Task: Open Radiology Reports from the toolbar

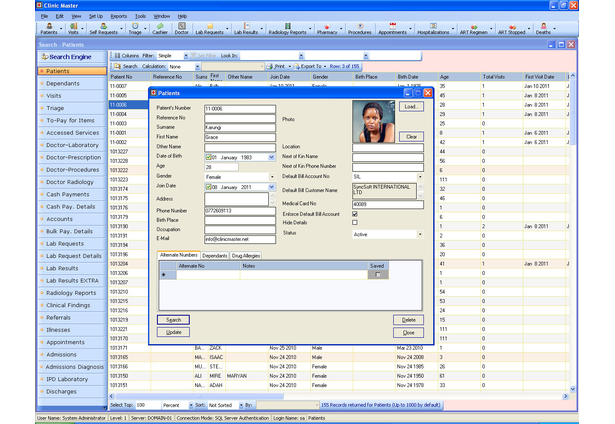Action: (287, 28)
